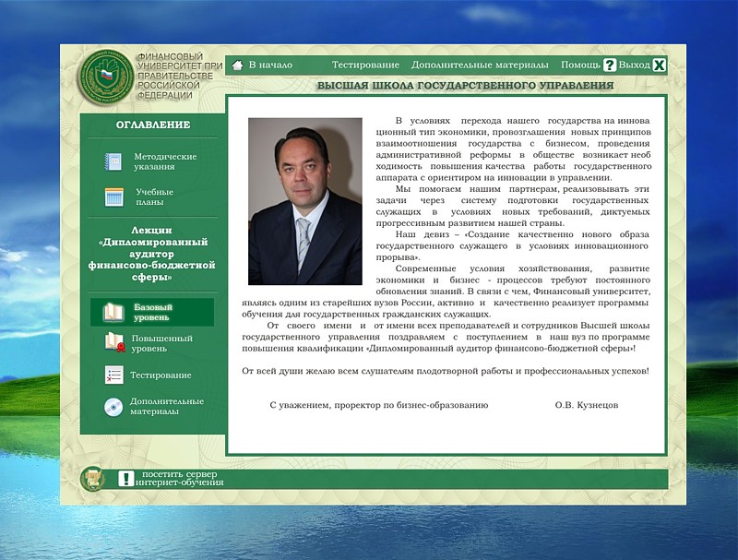
Task: Click the Лекции «Дипломированный аудитор» heading
Action: pyautogui.click(x=152, y=254)
